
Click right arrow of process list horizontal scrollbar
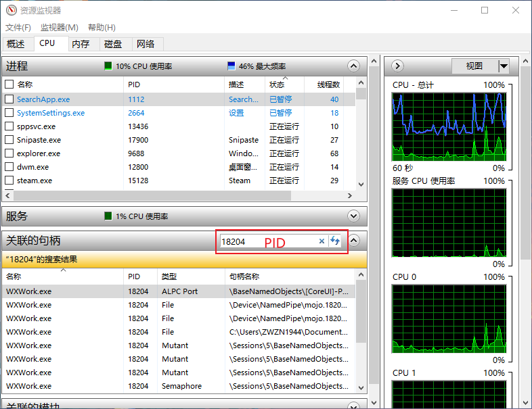[x=350, y=195]
